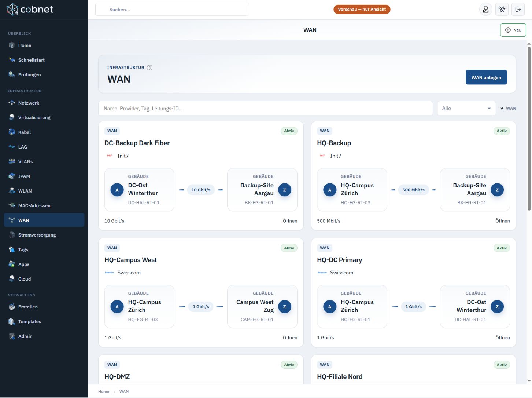Focus the Name, Provider, Tag filter field
This screenshot has height=398, width=532.
(266, 109)
